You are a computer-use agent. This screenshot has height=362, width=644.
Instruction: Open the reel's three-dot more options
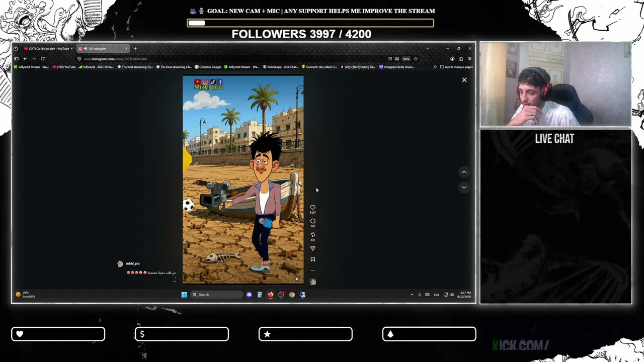pyautogui.click(x=312, y=270)
